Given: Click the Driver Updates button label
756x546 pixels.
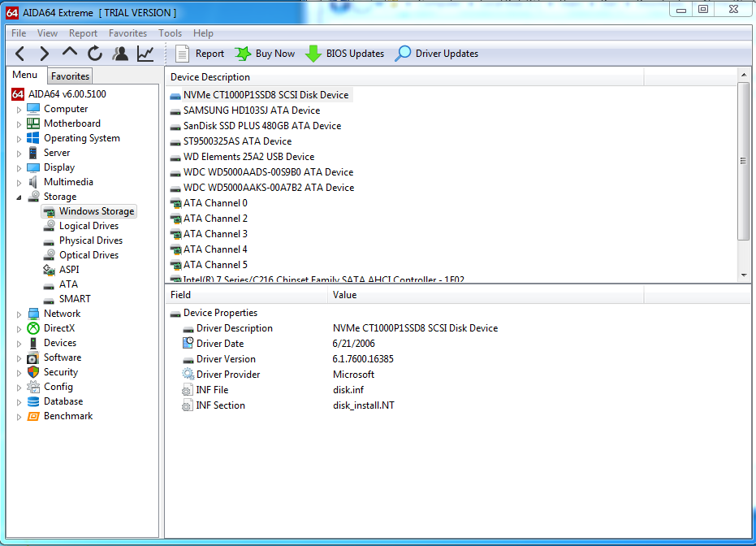Looking at the screenshot, I should (447, 54).
